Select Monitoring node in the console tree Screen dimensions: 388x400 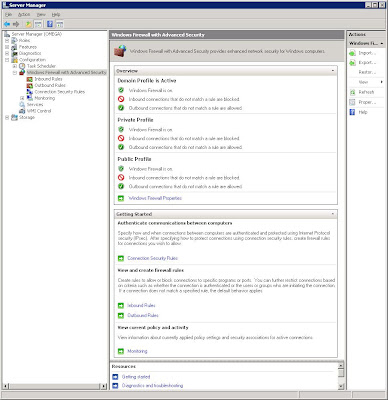point(45,98)
